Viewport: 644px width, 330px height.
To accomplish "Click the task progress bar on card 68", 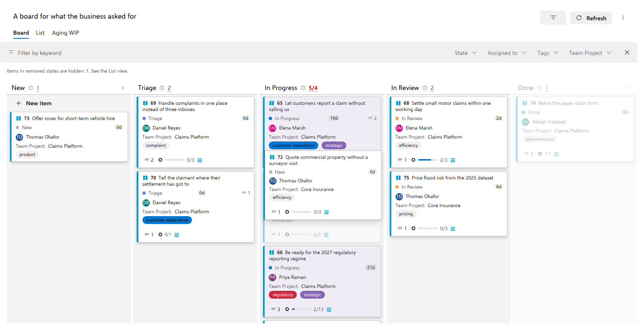I will (x=428, y=160).
